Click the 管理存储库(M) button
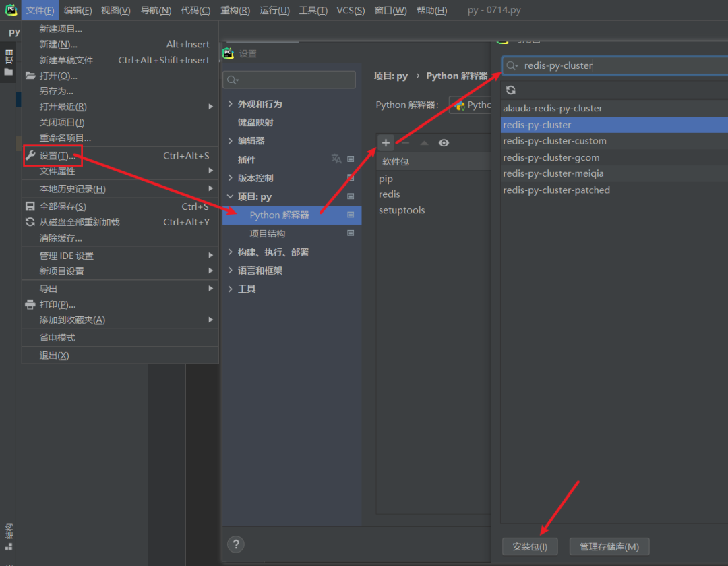The image size is (728, 566). (x=609, y=546)
